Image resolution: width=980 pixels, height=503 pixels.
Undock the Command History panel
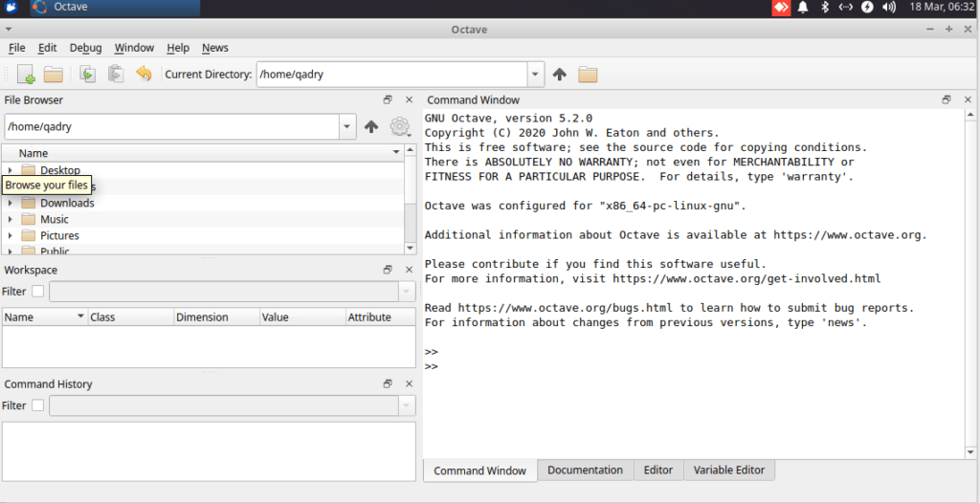[x=388, y=384]
